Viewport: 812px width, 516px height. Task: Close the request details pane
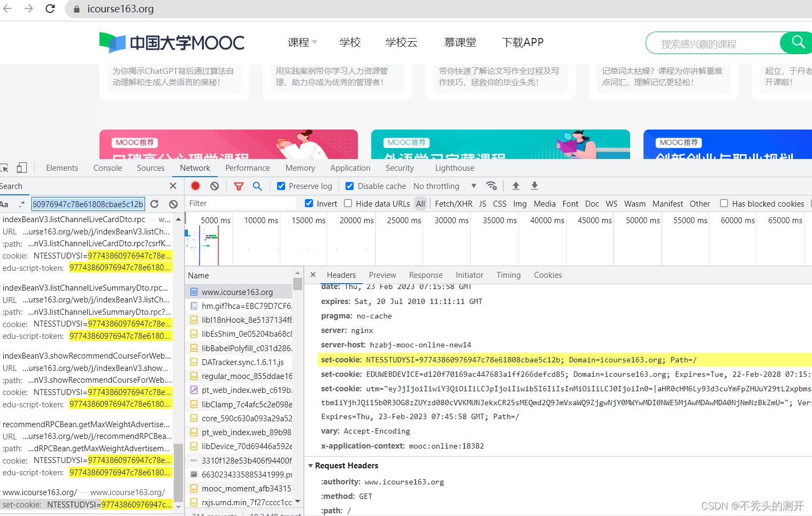pyautogui.click(x=313, y=275)
